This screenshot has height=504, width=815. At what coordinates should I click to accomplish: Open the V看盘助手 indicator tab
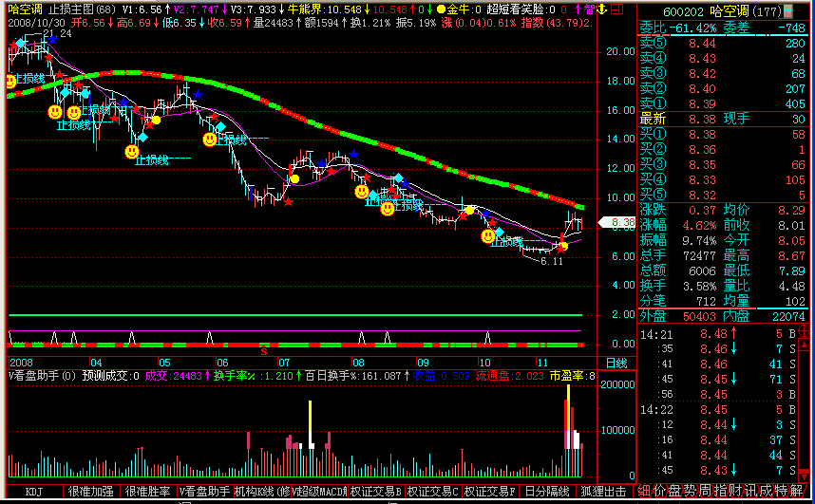click(x=205, y=491)
